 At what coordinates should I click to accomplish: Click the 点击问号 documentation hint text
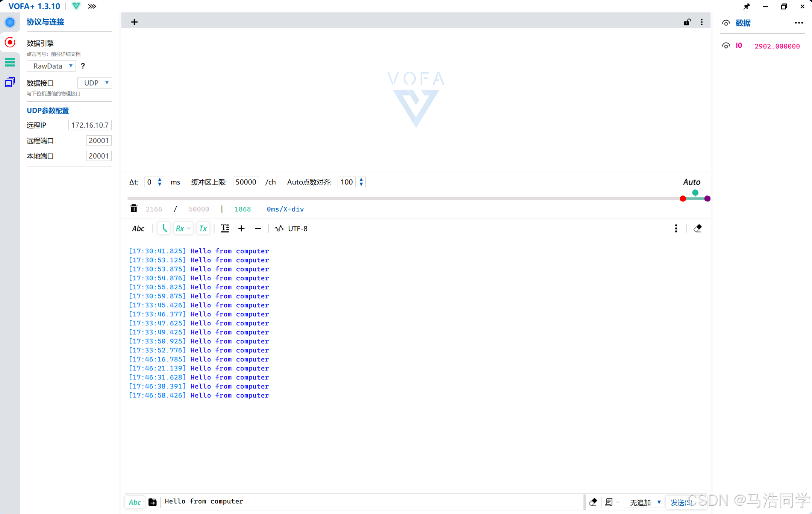pos(53,54)
